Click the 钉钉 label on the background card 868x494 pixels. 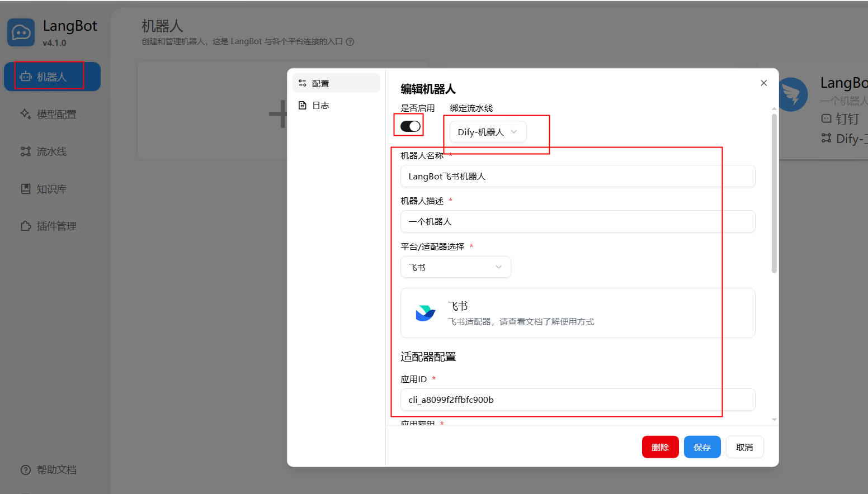[847, 118]
